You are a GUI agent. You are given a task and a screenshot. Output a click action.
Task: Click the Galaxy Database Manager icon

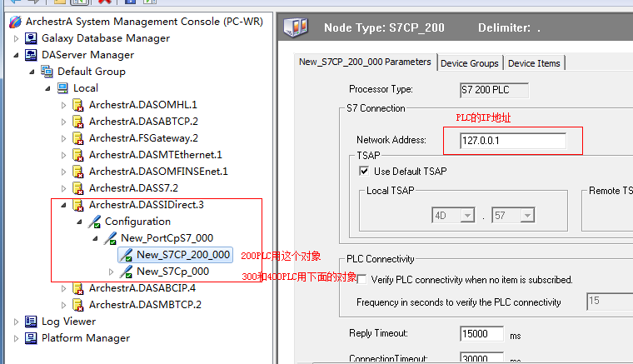tap(31, 38)
